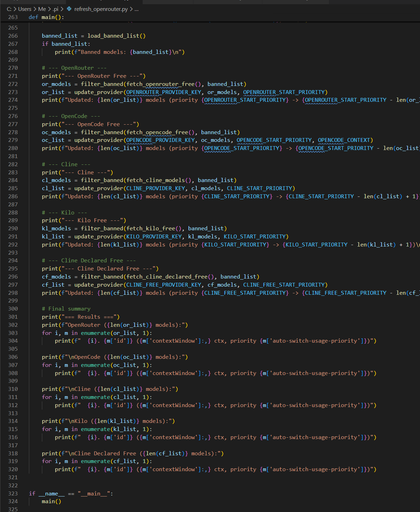Click the "main()" call on line 324
Screen dimensions: 420x512
(51, 501)
